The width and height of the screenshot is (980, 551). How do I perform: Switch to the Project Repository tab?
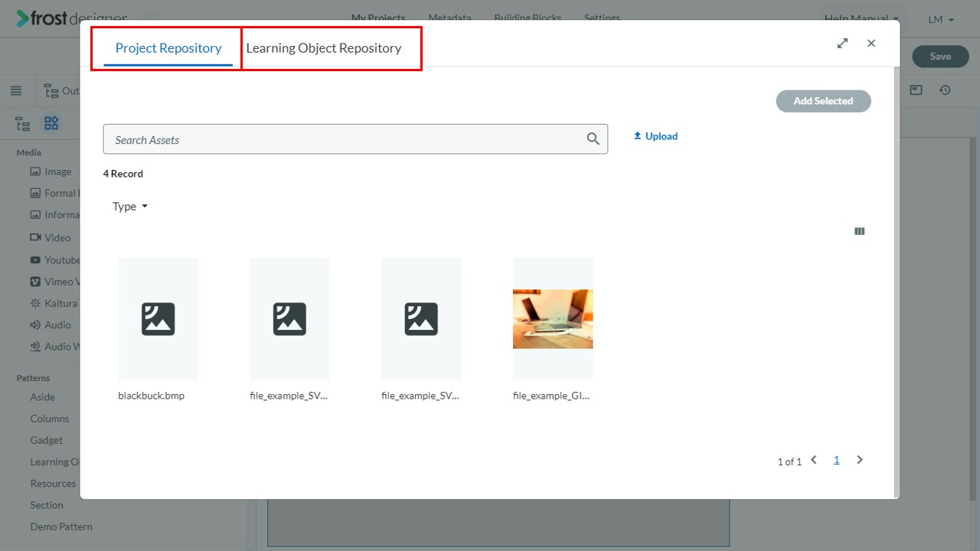(x=168, y=48)
